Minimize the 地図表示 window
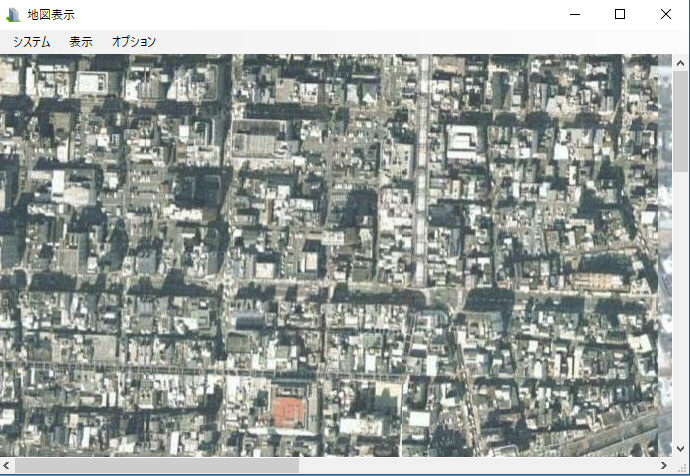The width and height of the screenshot is (690, 476). click(x=574, y=15)
